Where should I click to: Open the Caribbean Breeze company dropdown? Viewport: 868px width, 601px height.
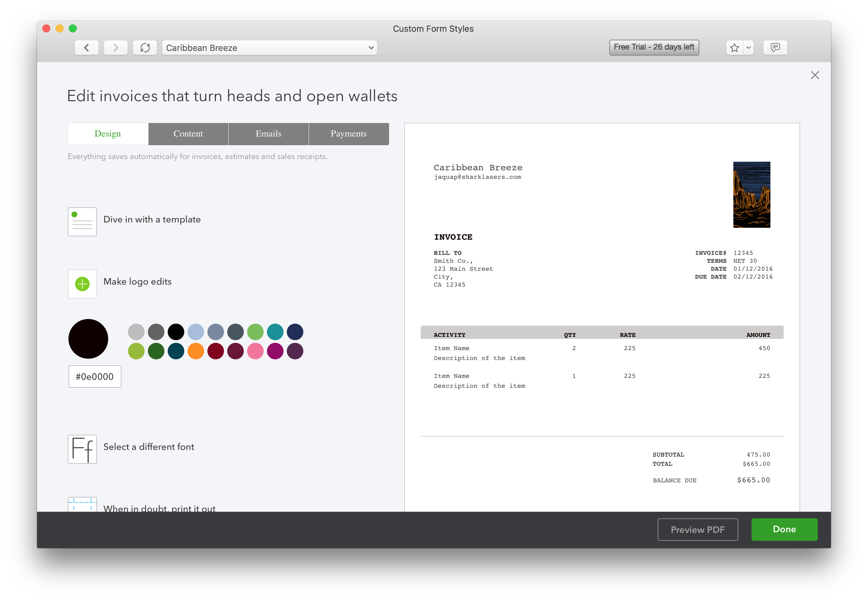(269, 48)
